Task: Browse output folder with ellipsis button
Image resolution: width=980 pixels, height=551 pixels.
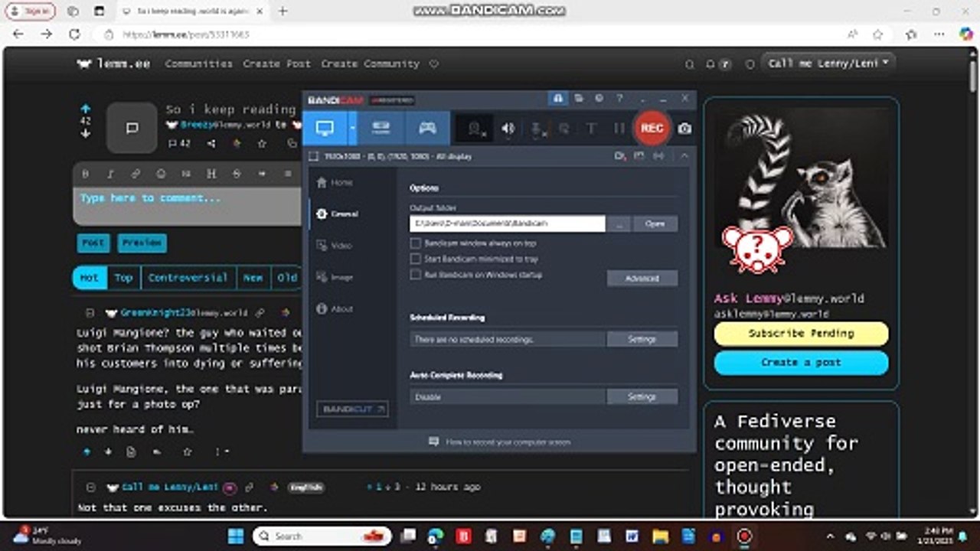Action: click(x=619, y=223)
